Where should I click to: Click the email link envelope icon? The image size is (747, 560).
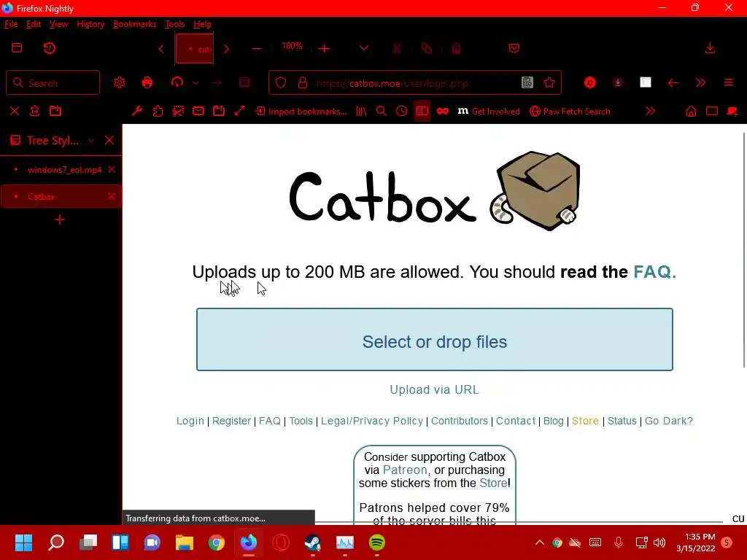[198, 111]
